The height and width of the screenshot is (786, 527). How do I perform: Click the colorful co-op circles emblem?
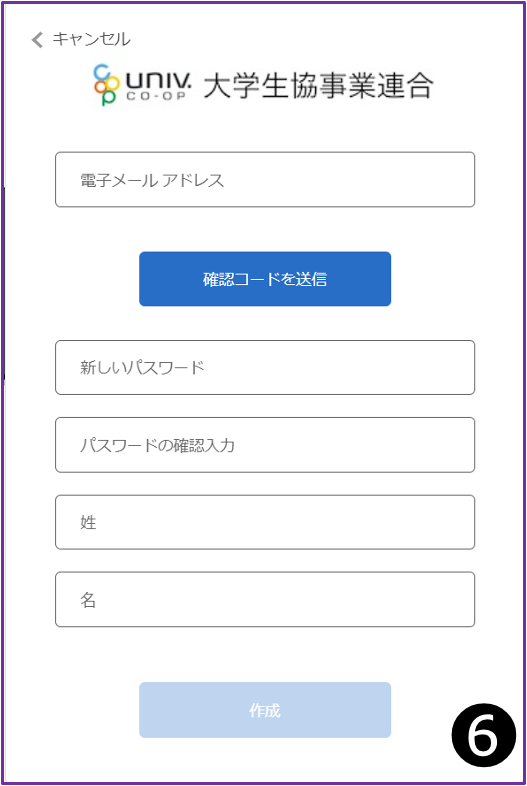(107, 84)
